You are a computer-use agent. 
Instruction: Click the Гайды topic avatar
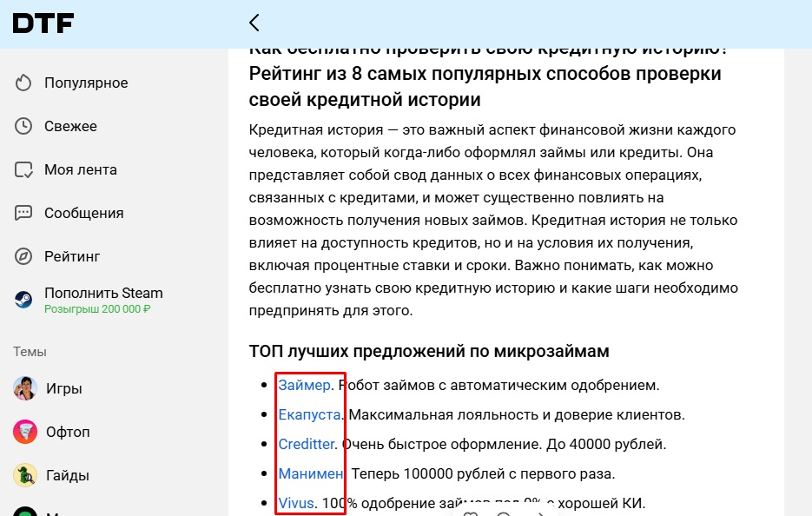point(25,475)
